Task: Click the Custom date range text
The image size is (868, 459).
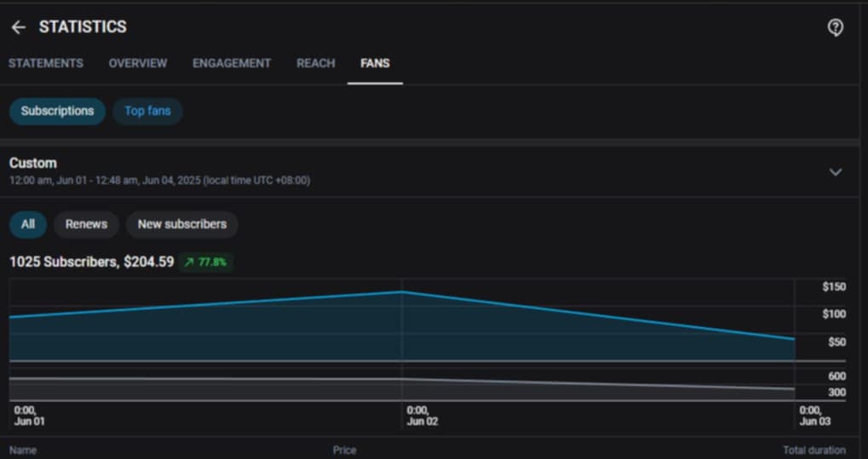Action: pyautogui.click(x=159, y=181)
